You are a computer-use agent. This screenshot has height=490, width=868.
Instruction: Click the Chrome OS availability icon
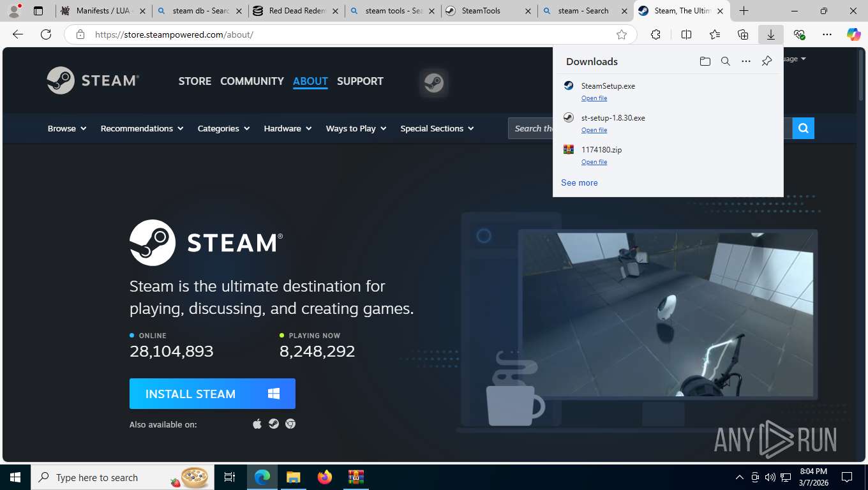(x=290, y=424)
